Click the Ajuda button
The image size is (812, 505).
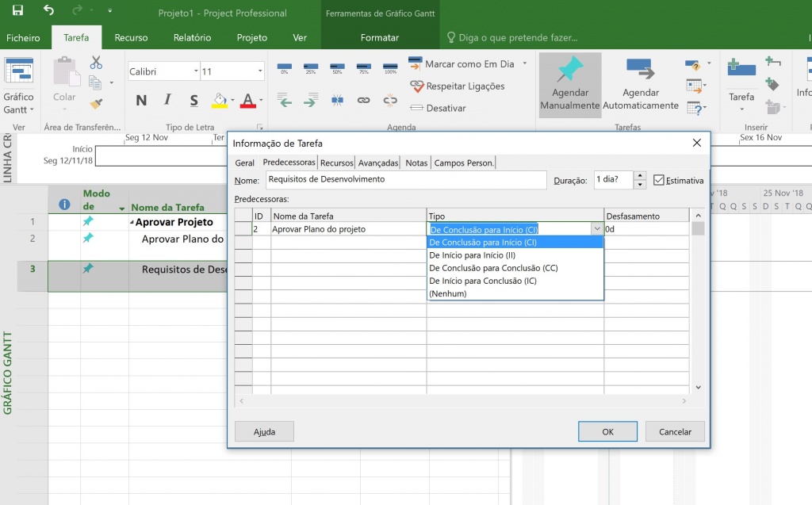point(262,431)
